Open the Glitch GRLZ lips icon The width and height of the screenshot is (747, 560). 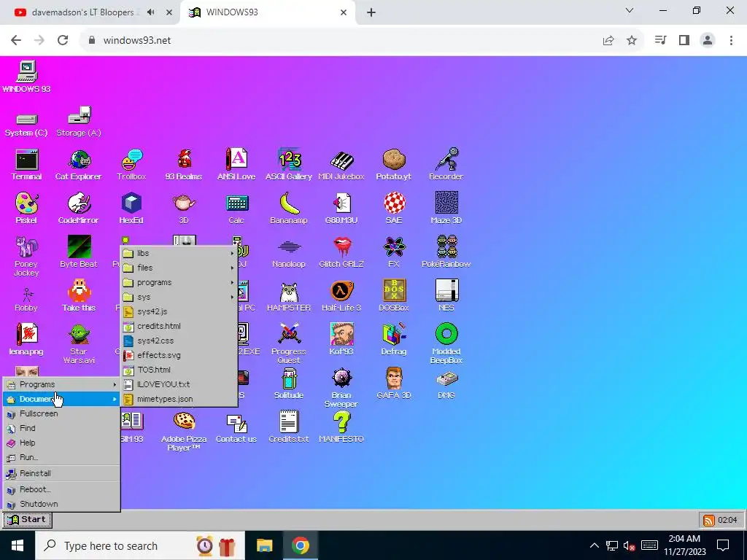(341, 252)
